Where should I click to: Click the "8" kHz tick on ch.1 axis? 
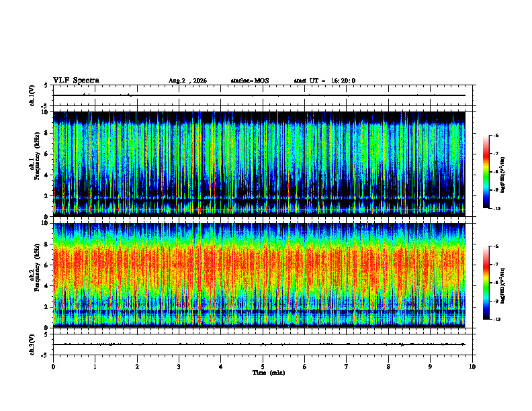(x=47, y=133)
